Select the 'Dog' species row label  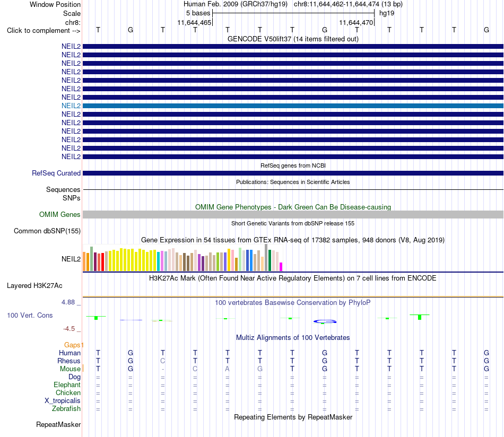click(x=74, y=377)
